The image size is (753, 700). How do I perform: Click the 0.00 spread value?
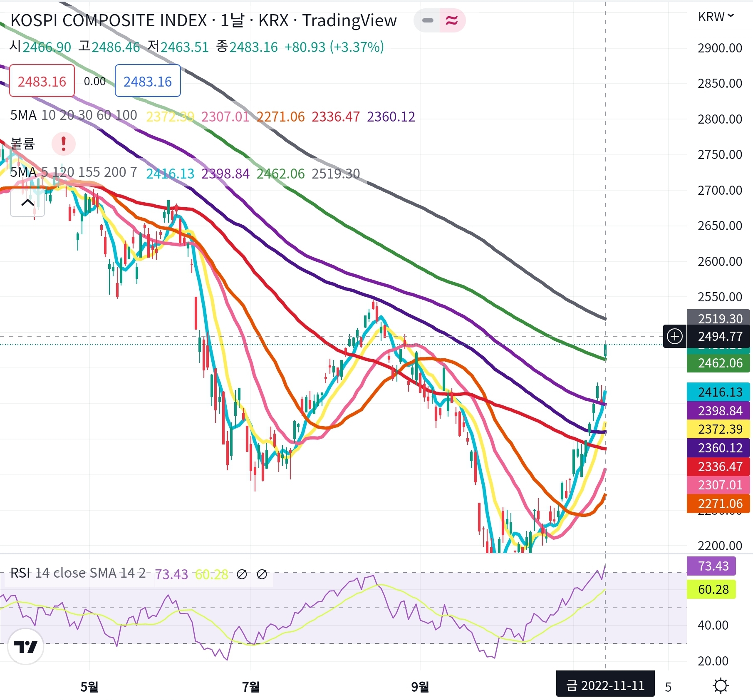tap(95, 81)
